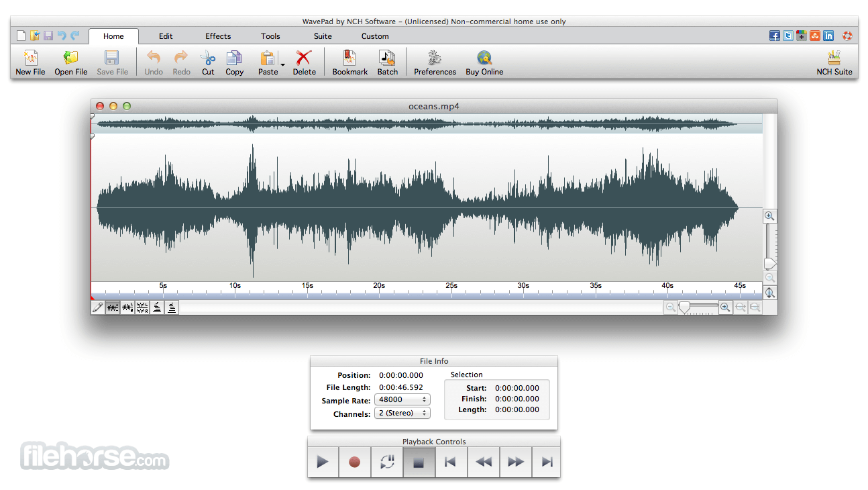Click the small blue redo quick-access arrow
Image resolution: width=868 pixels, height=490 pixels.
click(75, 36)
